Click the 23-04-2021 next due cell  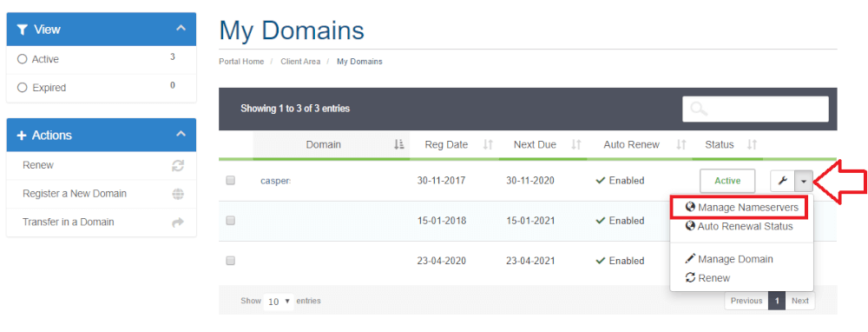point(530,261)
